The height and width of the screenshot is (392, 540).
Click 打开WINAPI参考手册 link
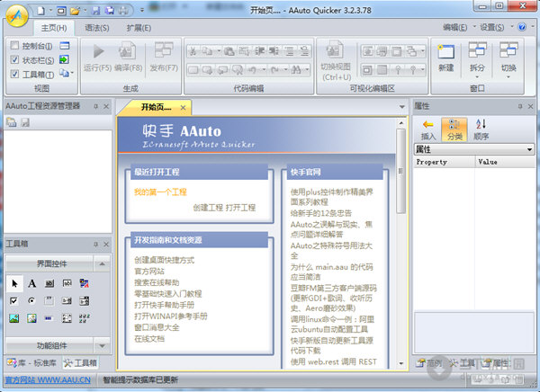[x=171, y=316]
